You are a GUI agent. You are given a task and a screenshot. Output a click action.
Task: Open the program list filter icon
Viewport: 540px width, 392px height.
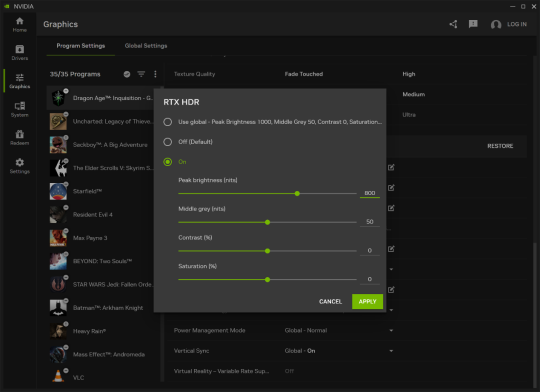141,74
